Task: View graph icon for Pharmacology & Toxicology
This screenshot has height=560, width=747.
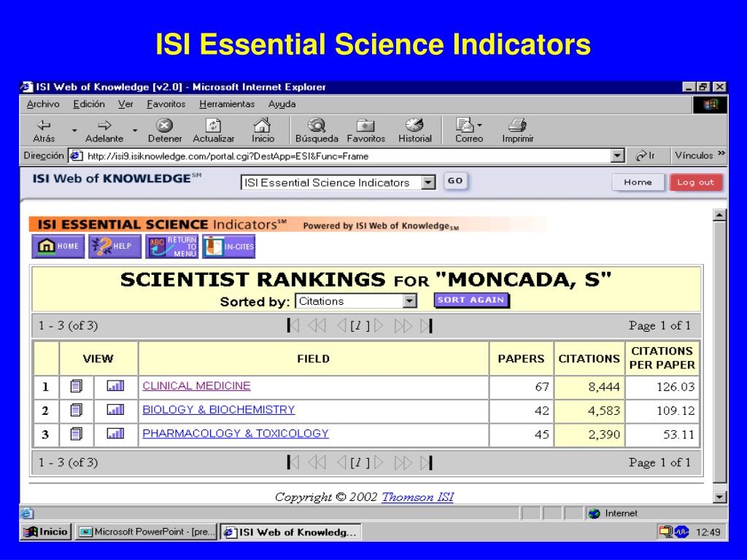Action: 115,433
